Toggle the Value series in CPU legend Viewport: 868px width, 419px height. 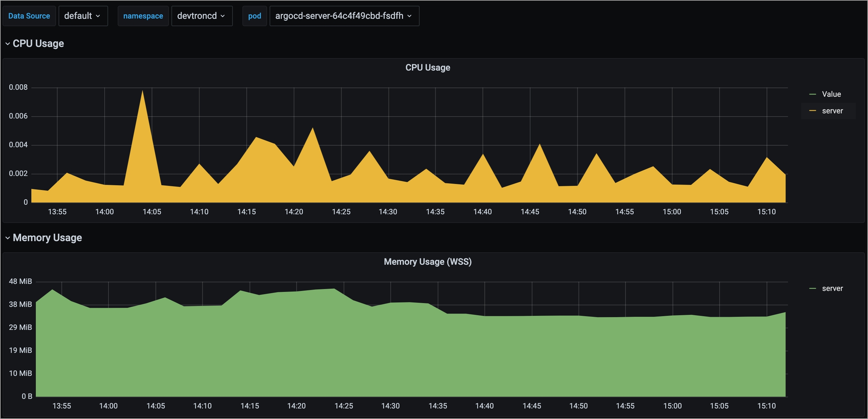(831, 94)
